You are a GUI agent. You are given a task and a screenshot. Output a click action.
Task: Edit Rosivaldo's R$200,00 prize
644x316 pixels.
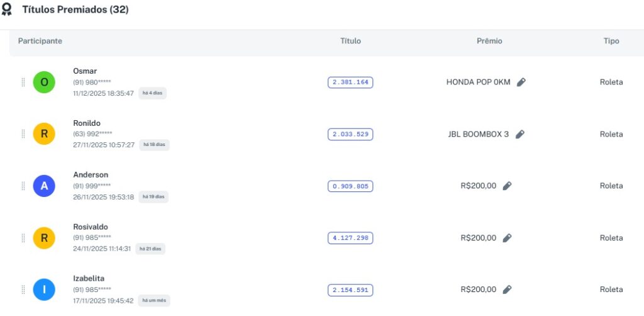[507, 238]
